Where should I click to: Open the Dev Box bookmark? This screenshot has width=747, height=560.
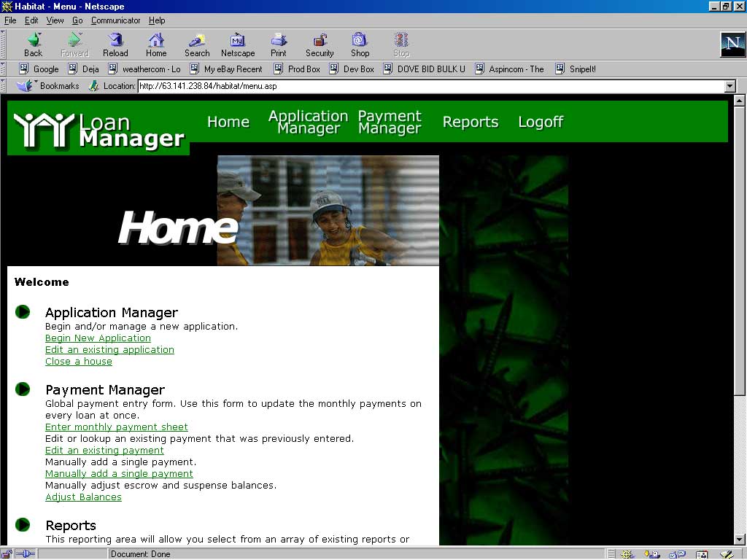pyautogui.click(x=352, y=69)
